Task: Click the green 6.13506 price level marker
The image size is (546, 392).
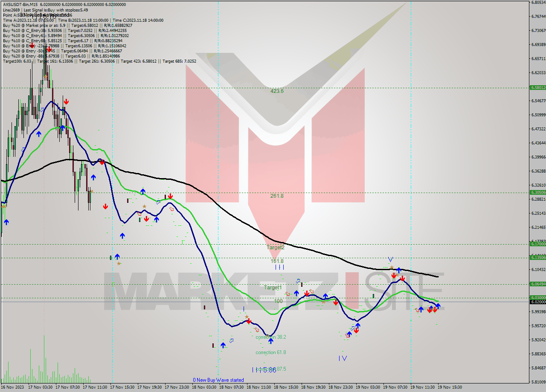Action: pyautogui.click(x=537, y=257)
